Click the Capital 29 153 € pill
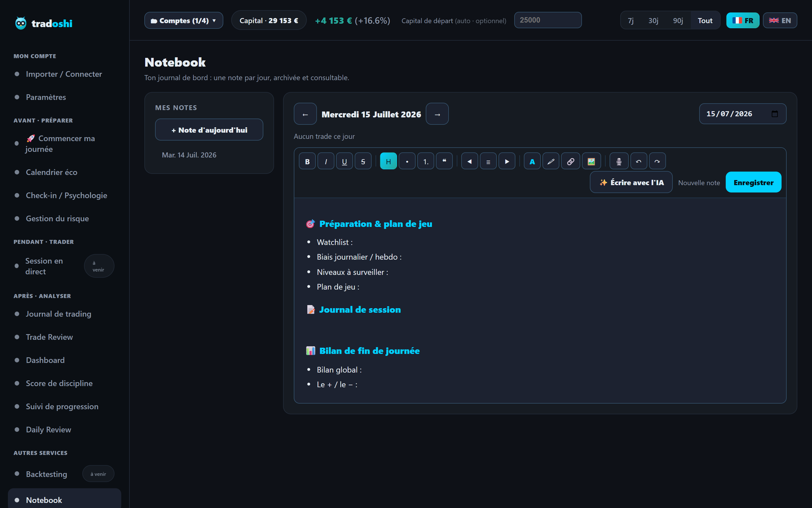The image size is (812, 508). click(x=269, y=21)
